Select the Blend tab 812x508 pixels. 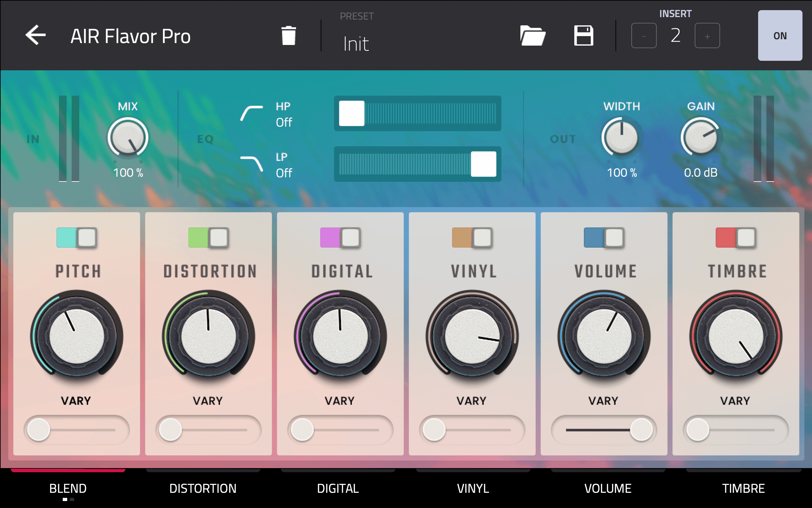(x=68, y=488)
